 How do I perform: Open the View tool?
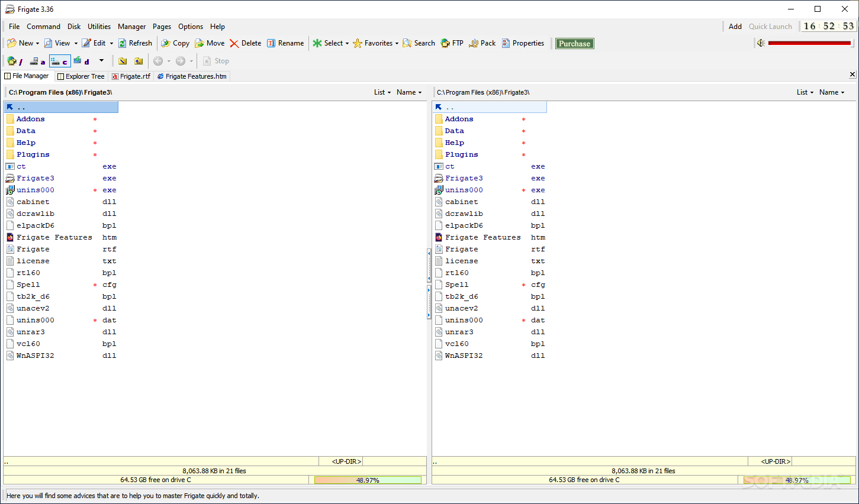57,43
